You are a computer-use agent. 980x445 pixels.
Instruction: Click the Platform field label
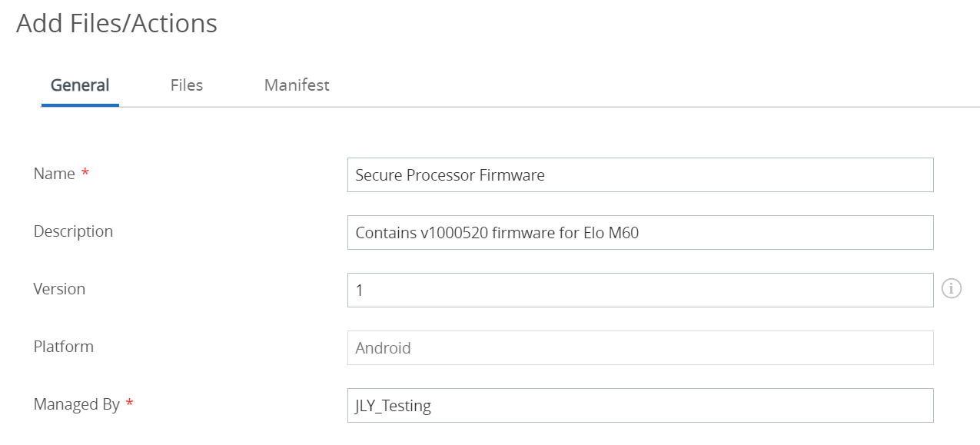(x=64, y=347)
